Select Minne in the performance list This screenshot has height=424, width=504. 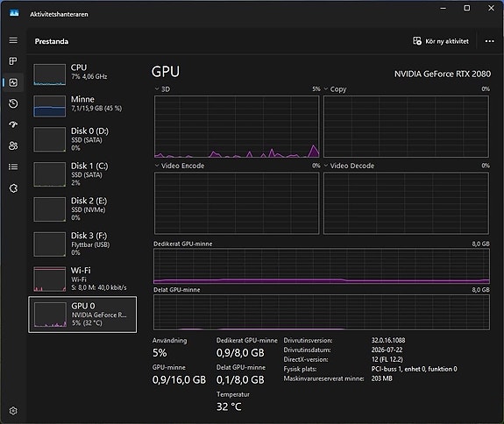(x=82, y=106)
